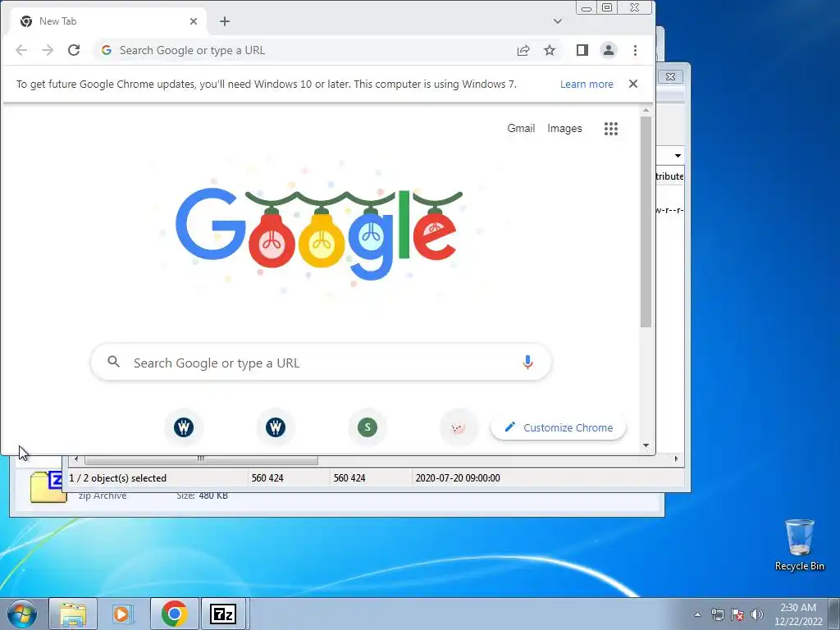840x630 pixels.
Task: Switch to Chrome in taskbar
Action: click(x=174, y=614)
